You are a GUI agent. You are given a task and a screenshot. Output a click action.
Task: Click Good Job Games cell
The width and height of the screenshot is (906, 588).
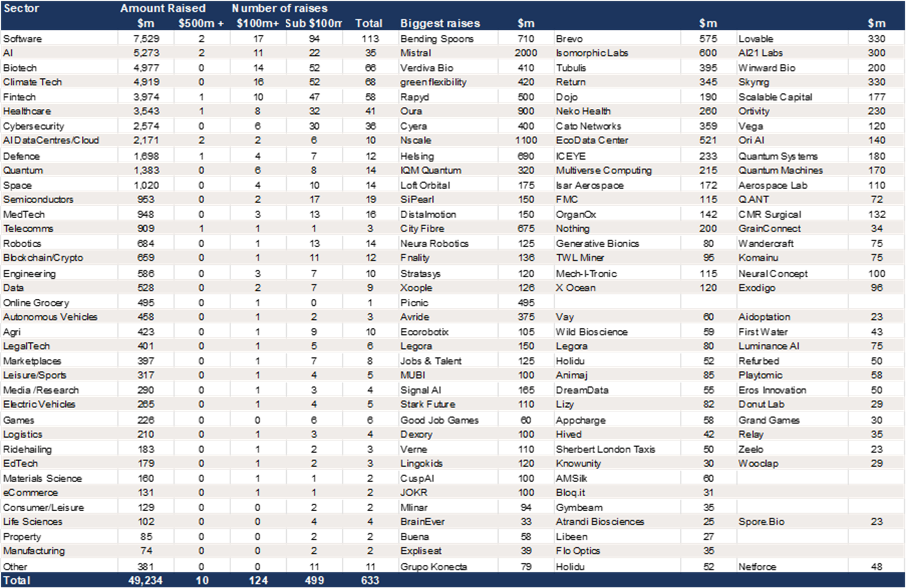pos(439,420)
